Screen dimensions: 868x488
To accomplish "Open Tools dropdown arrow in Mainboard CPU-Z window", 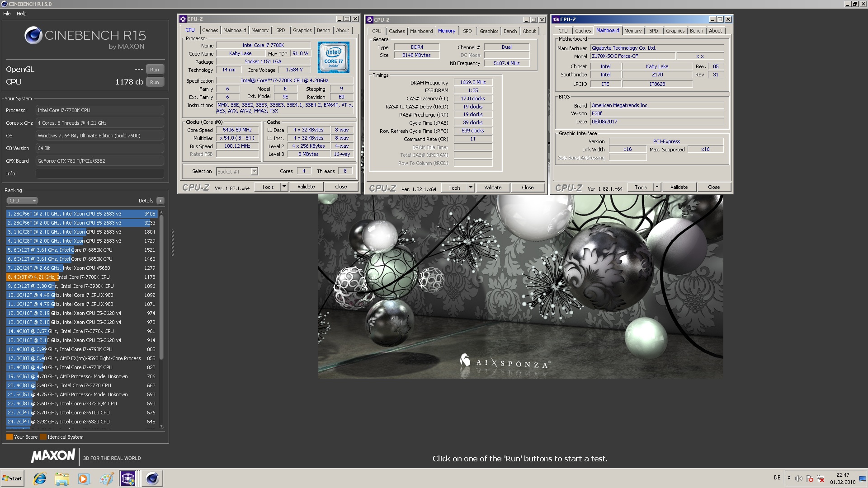I will point(657,187).
